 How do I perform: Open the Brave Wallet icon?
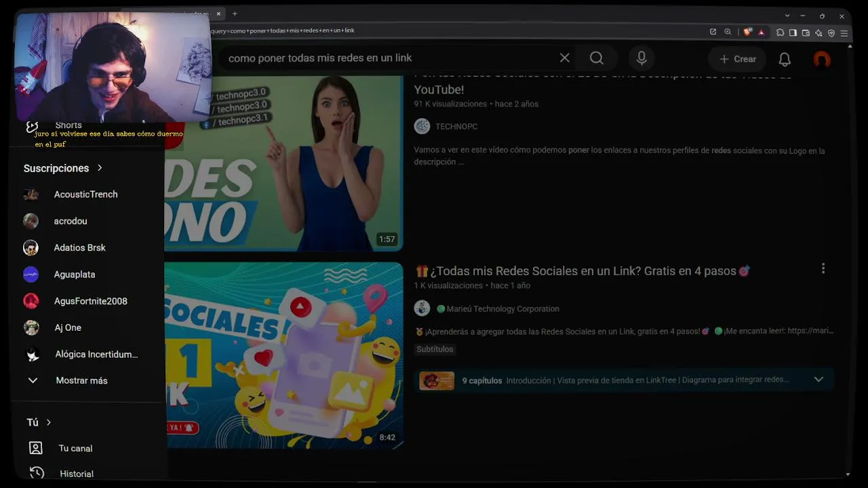(806, 33)
